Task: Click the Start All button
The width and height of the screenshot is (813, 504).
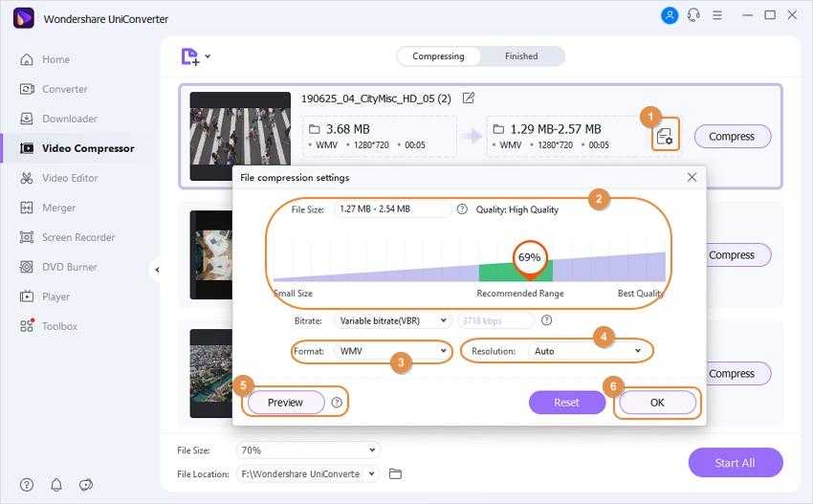Action: [735, 463]
